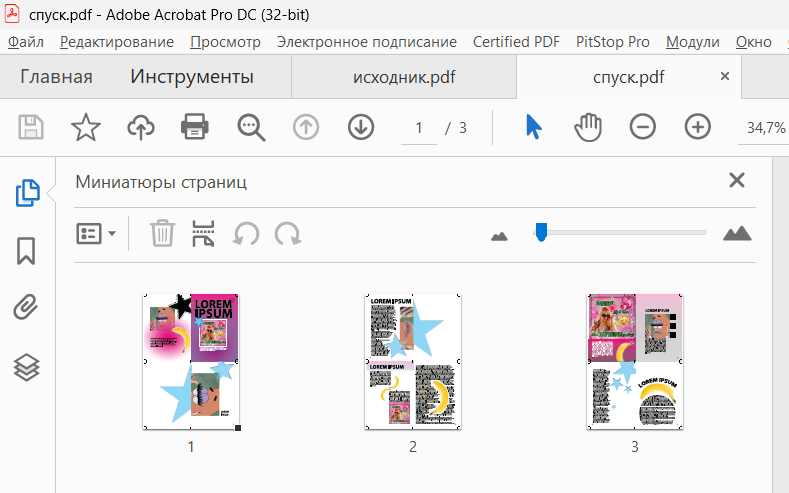Click the thumbnail label number 2
This screenshot has width=789, height=493.
click(x=413, y=447)
